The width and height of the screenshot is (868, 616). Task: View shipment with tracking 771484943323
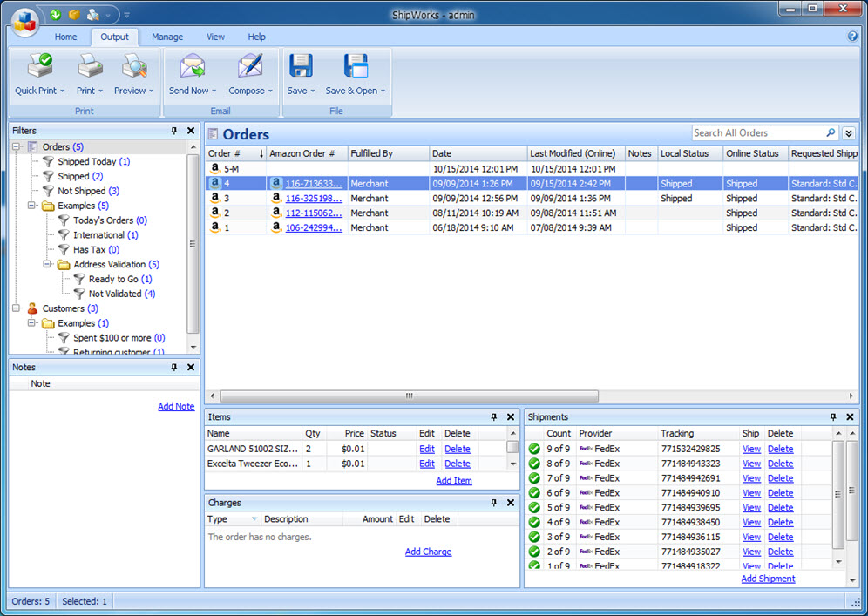(x=751, y=464)
